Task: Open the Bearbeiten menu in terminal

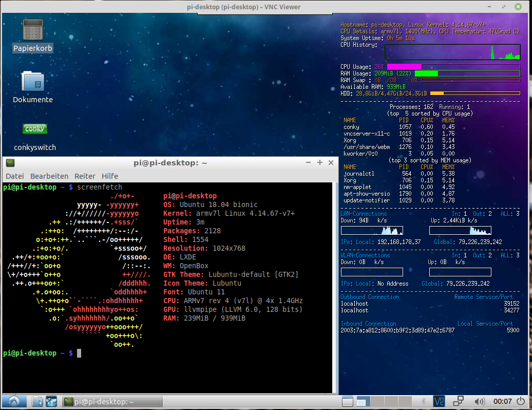Action: pos(49,176)
